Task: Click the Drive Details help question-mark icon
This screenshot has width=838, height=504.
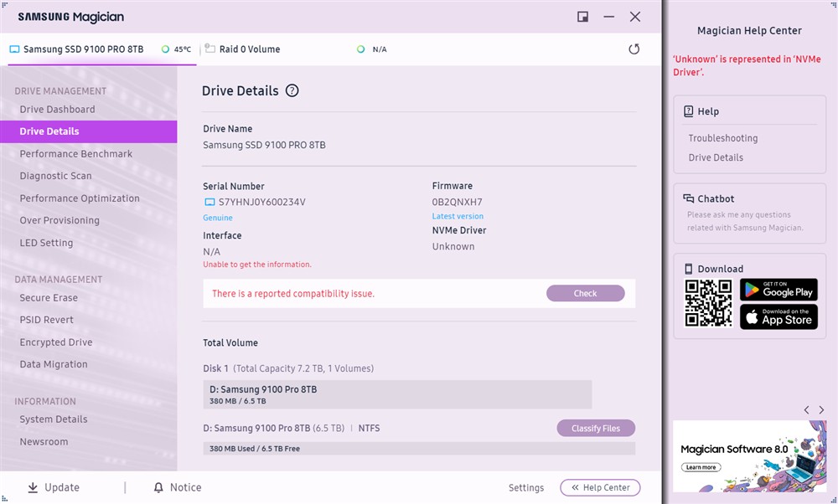Action: click(x=292, y=91)
